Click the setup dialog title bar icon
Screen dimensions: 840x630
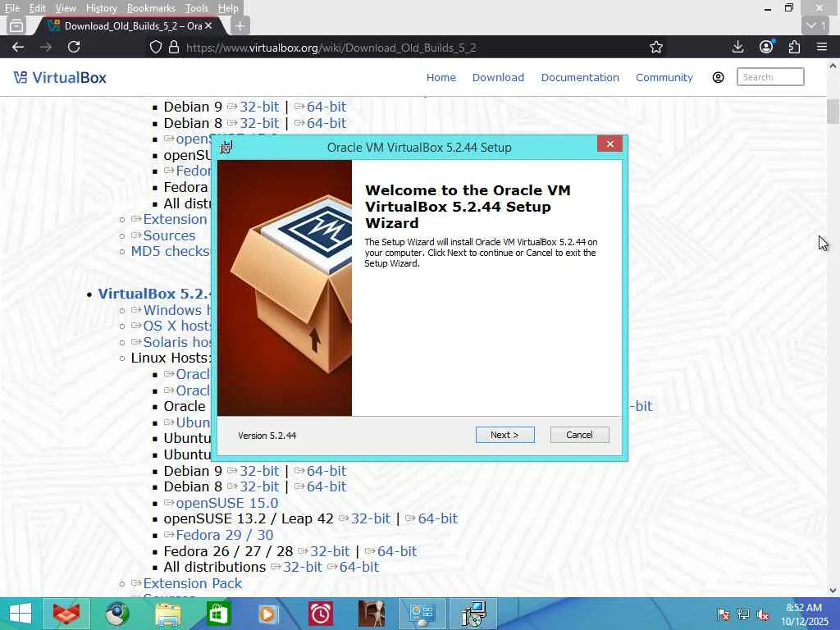click(226, 147)
